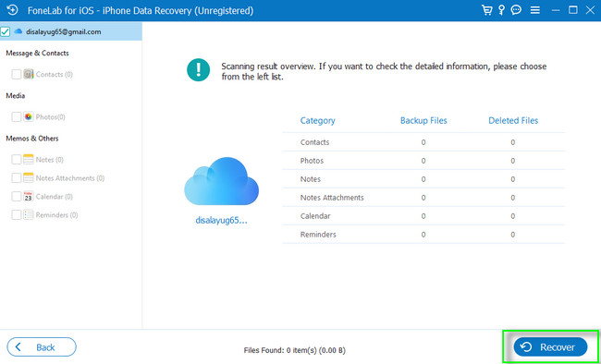Minimize the FoneLab window
Viewport: 601px width, 364px height.
click(x=556, y=10)
